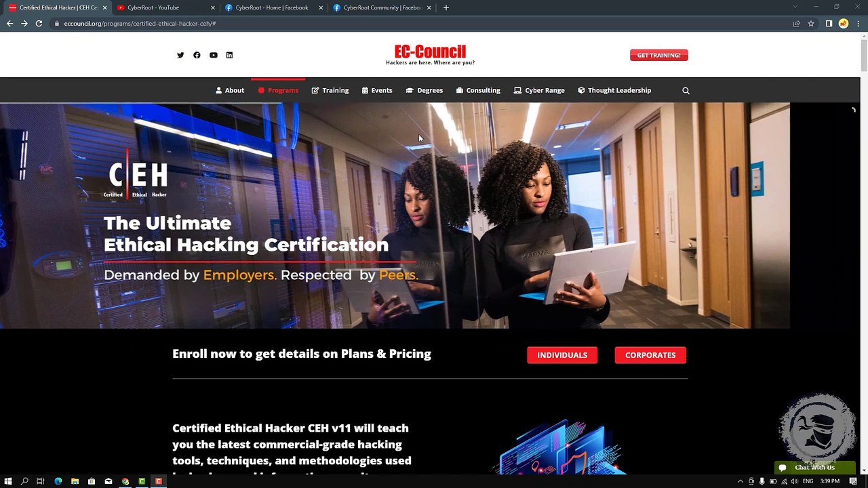
Task: Close the CyberRoot - Home Facebook tab
Action: [321, 7]
